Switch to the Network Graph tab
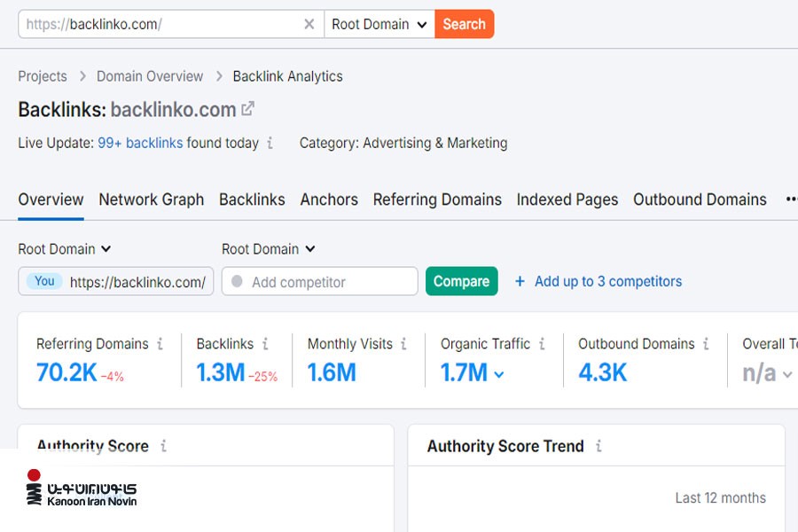798x532 pixels. pos(151,199)
